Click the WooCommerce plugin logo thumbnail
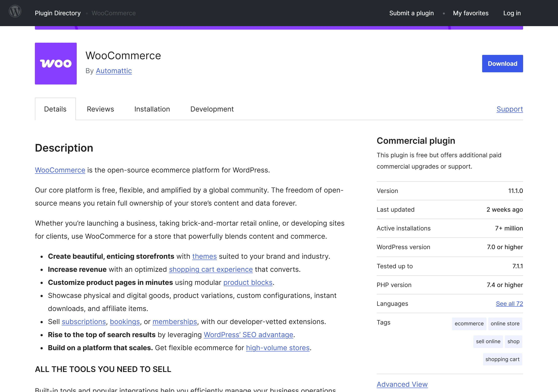Screen dimensions: 558x392 pyautogui.click(x=56, y=64)
